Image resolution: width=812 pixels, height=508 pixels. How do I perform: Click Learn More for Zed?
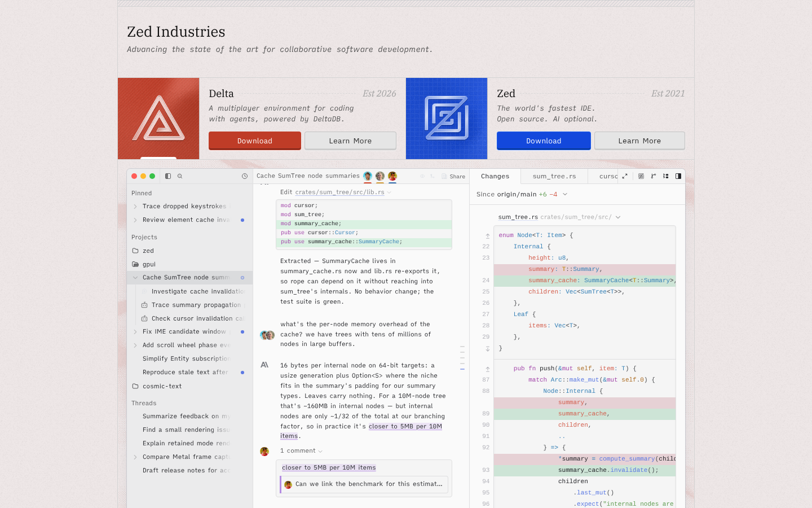639,141
